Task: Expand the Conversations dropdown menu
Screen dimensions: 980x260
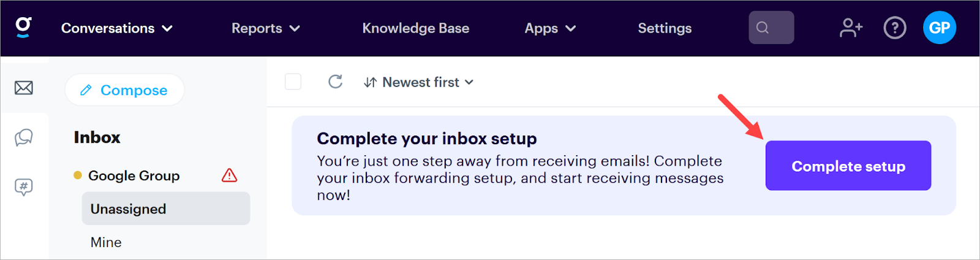Action: [x=116, y=28]
